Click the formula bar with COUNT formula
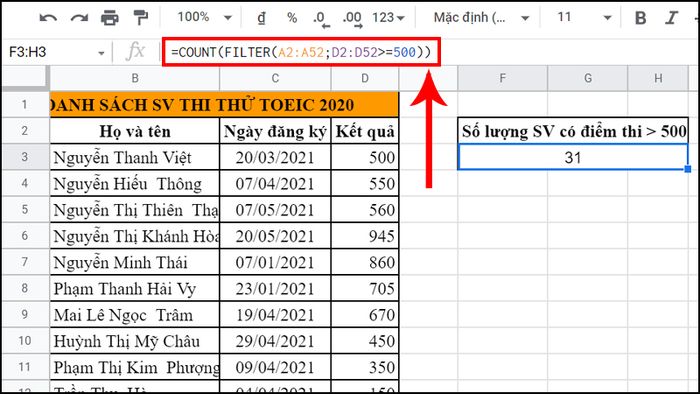The height and width of the screenshot is (394, 700). [301, 52]
